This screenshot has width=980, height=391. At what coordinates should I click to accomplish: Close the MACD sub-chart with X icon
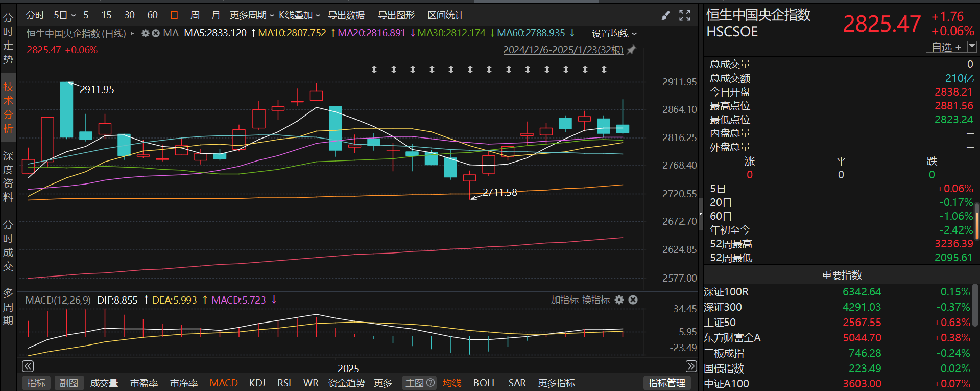[x=633, y=300]
